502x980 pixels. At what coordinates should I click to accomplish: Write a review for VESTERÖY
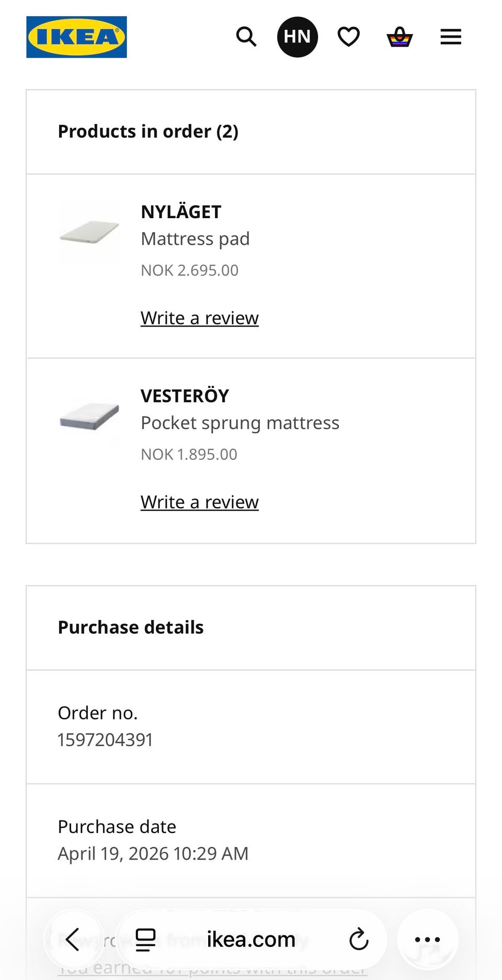point(200,502)
